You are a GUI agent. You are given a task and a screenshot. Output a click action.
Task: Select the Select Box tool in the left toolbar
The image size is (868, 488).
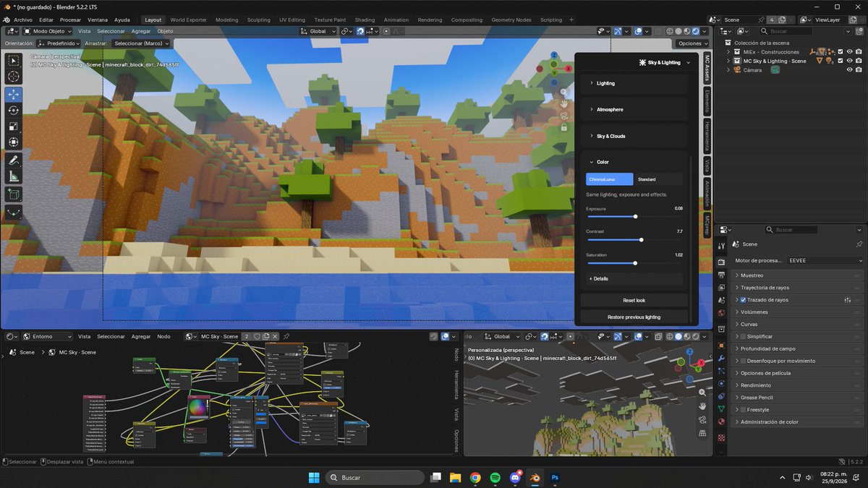tap(14, 61)
